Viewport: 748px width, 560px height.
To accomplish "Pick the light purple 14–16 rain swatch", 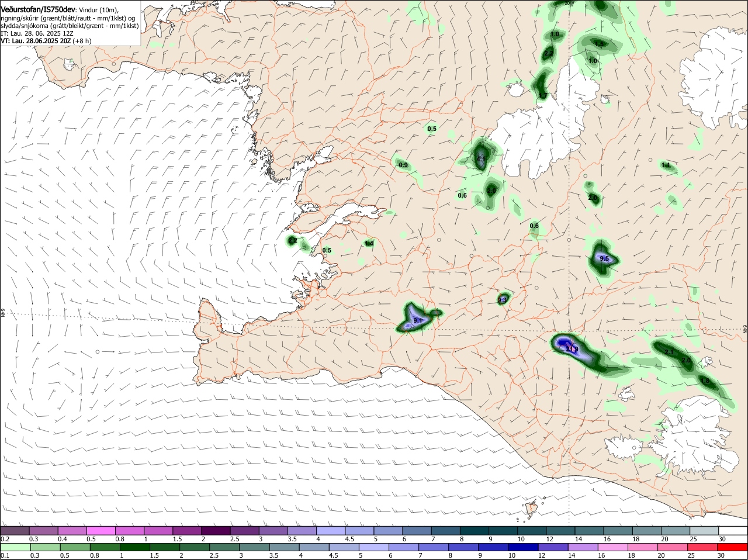I will coord(583,547).
